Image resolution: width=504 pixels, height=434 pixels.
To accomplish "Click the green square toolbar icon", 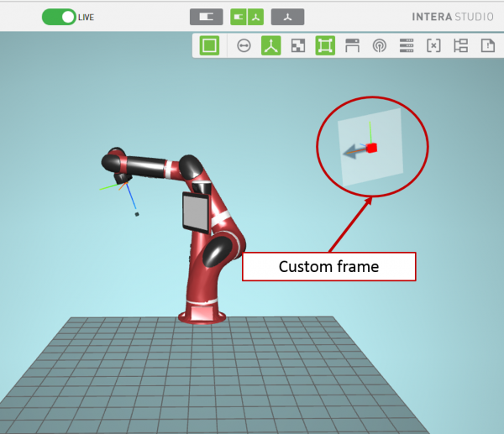I will [209, 45].
